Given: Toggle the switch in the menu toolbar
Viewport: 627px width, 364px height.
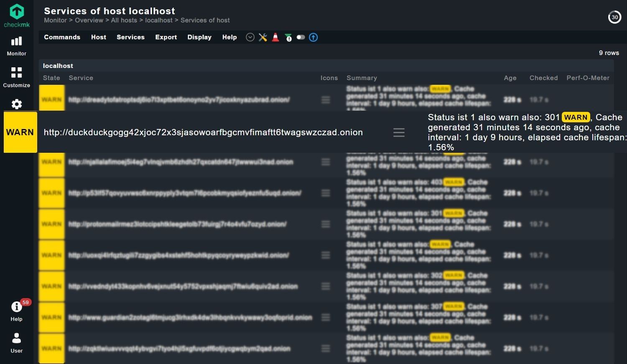Looking at the screenshot, I should pyautogui.click(x=301, y=38).
